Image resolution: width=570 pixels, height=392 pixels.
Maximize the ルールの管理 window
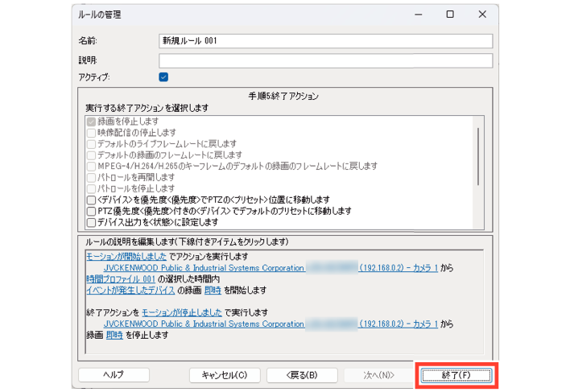click(450, 14)
